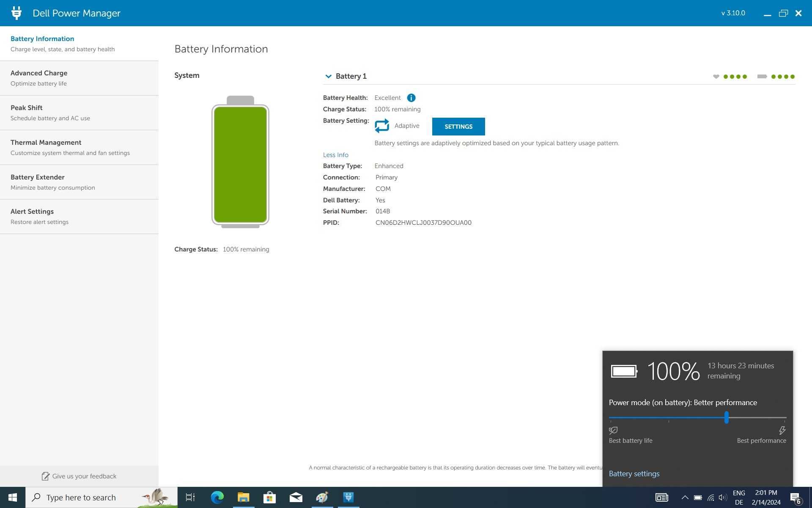Click the lightning Best performance icon
Viewport: 812px width, 508px height.
pos(782,431)
